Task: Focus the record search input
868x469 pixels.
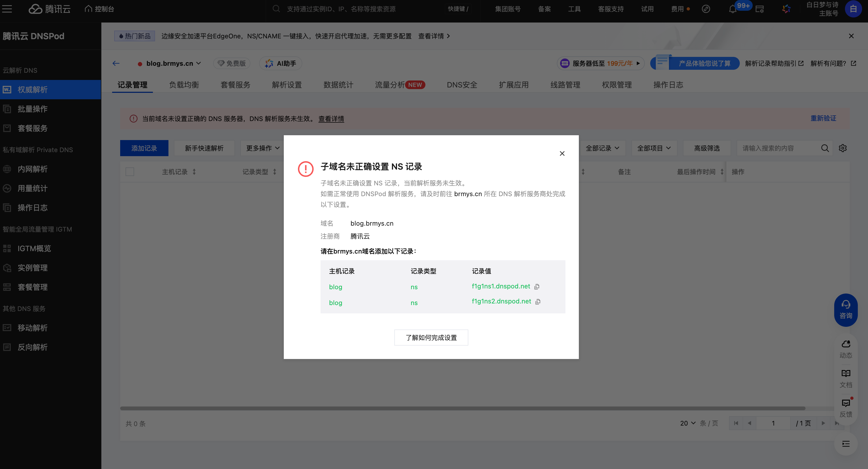Action: [778, 148]
